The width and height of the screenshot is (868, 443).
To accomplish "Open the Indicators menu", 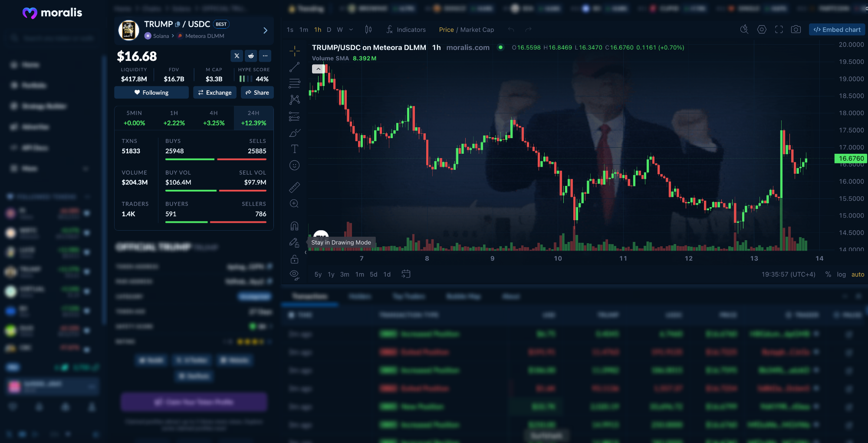I will pos(406,30).
